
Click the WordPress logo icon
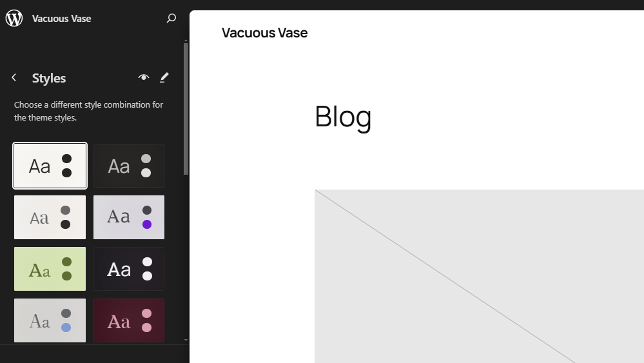tap(14, 18)
